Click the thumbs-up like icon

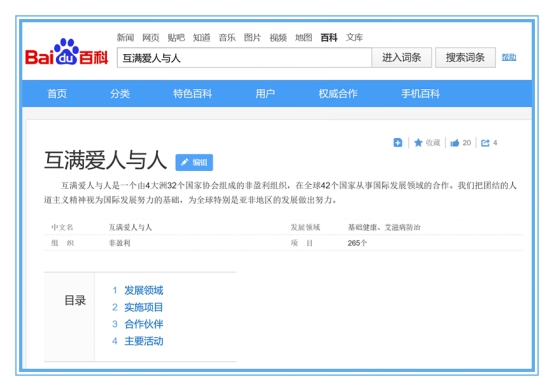point(454,143)
